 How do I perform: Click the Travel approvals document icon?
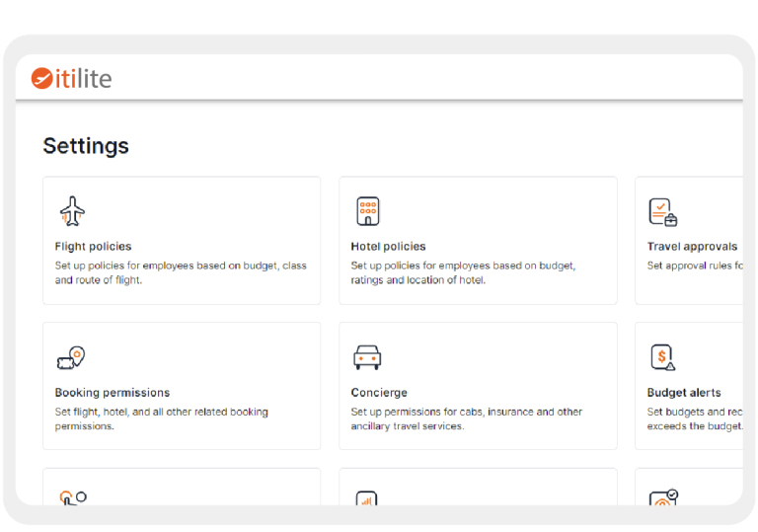click(663, 212)
